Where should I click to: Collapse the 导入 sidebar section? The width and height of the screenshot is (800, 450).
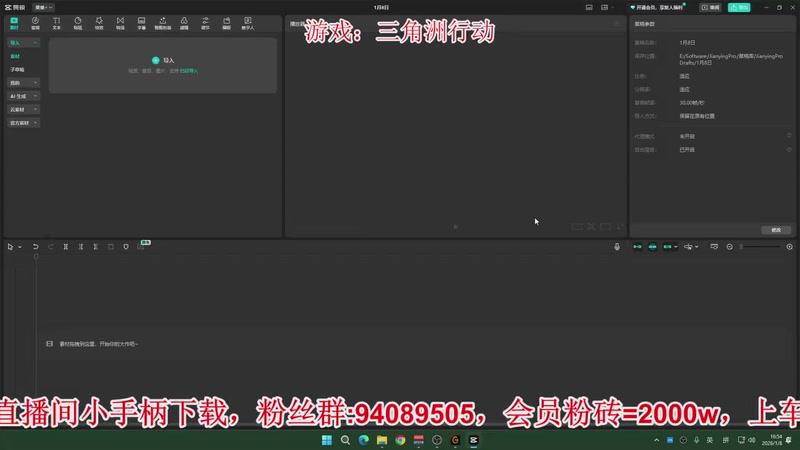coord(23,43)
